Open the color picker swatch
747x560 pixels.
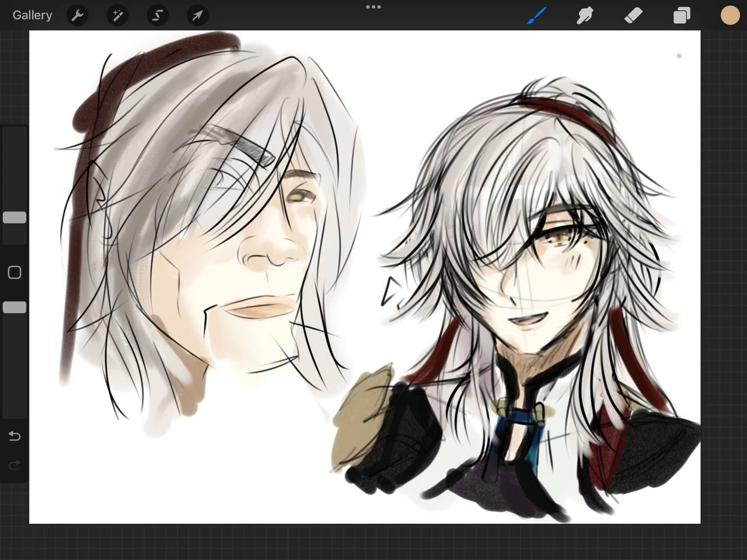pos(730,15)
